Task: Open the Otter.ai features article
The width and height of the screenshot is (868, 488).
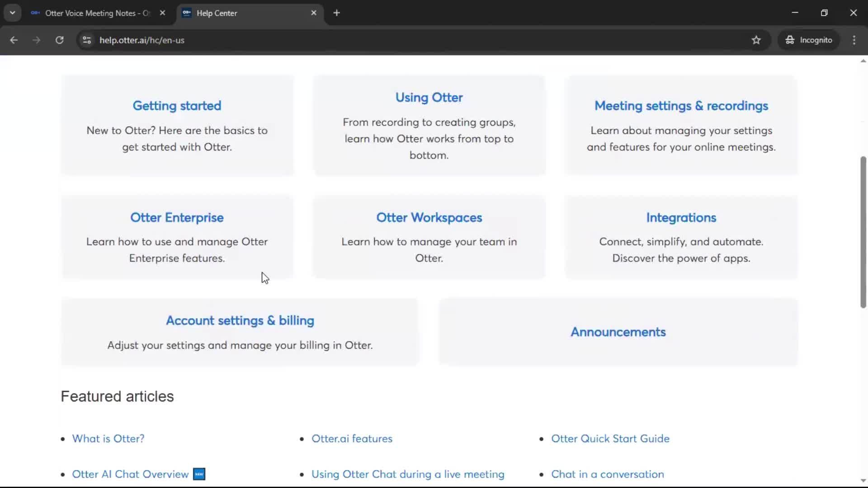Action: (352, 439)
